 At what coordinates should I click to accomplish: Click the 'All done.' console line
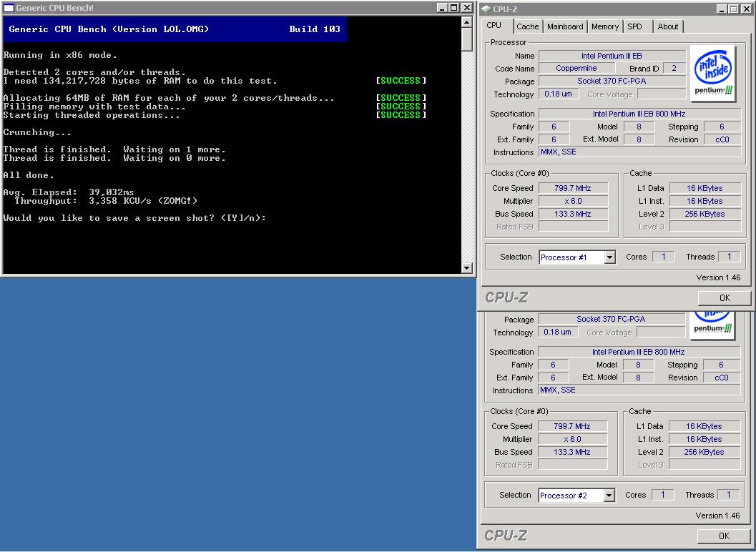tap(29, 175)
